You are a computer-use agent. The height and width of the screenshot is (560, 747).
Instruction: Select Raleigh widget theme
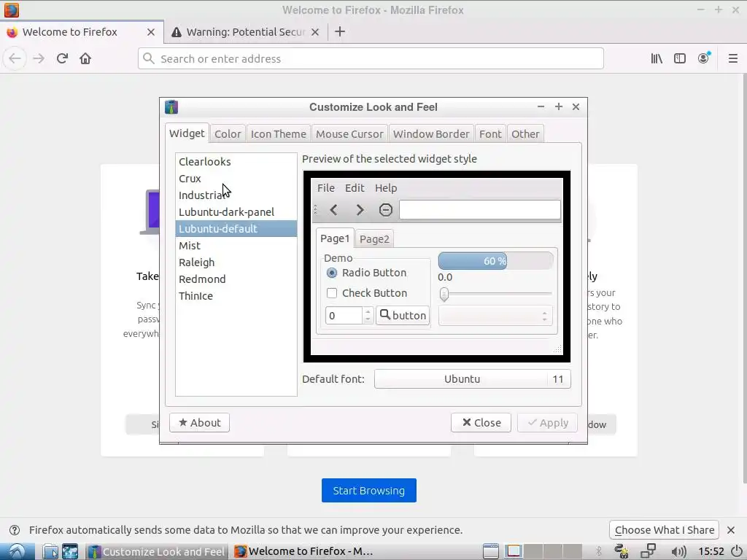pos(236,262)
